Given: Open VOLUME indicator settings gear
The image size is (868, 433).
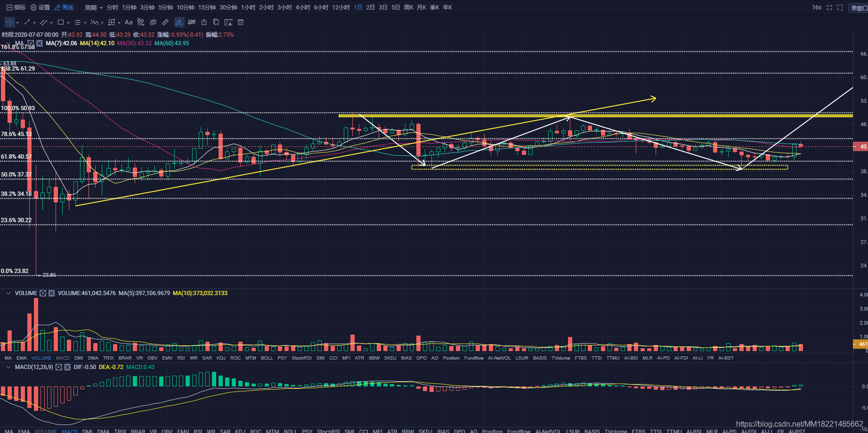Looking at the screenshot, I should coord(43,293).
